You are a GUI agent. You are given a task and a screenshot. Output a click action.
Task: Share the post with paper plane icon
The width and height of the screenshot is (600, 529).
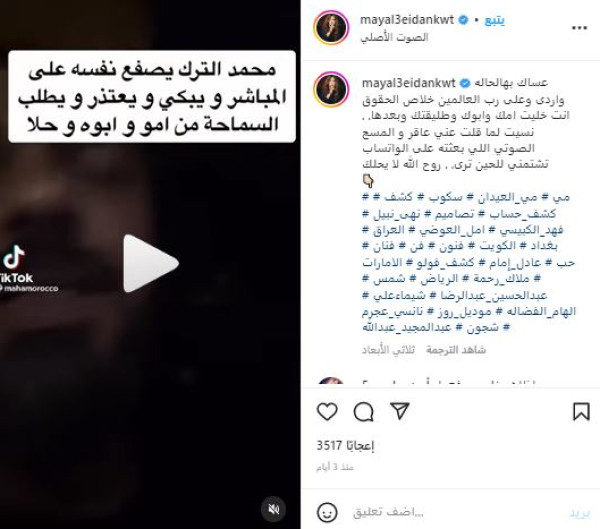[x=399, y=411]
